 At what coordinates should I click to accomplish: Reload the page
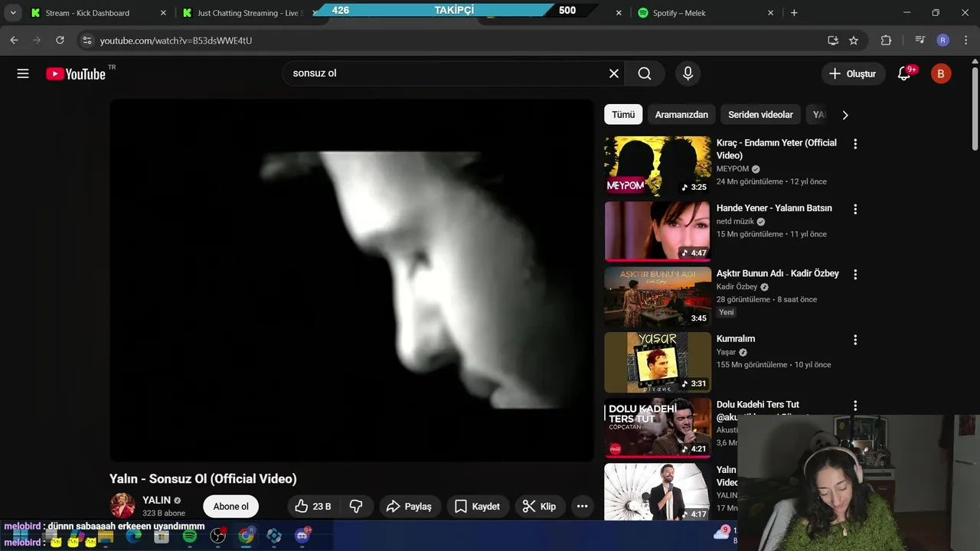point(60,40)
